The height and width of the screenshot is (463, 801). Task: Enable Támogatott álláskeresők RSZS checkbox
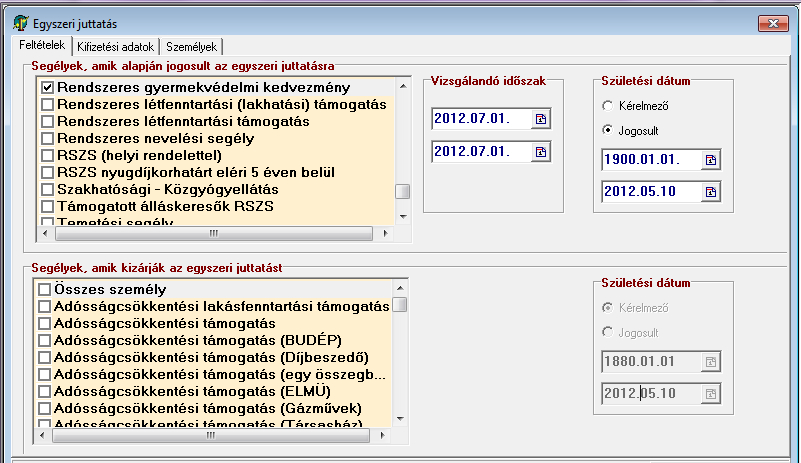pos(48,206)
